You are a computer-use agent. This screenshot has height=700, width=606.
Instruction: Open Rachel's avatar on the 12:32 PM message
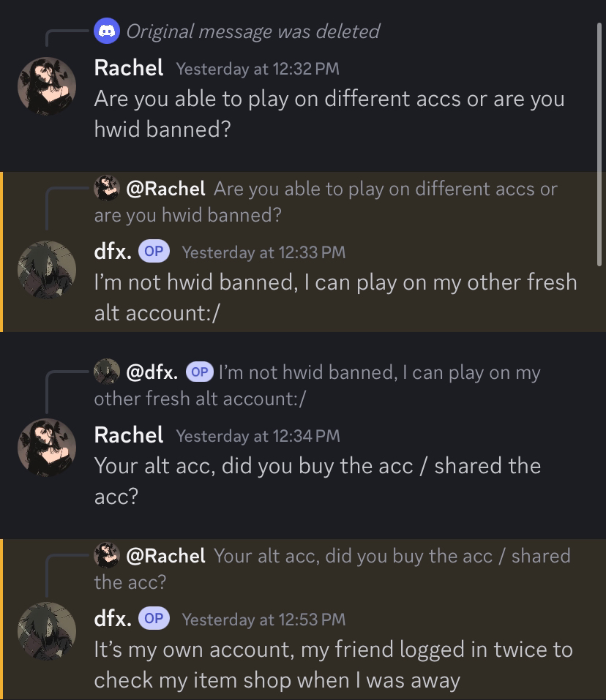tap(47, 86)
